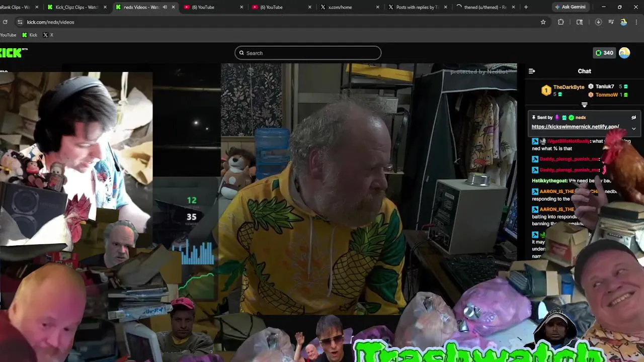This screenshot has width=644, height=362.
Task: Open the Chrome three-dot menu
Action: coord(636,22)
